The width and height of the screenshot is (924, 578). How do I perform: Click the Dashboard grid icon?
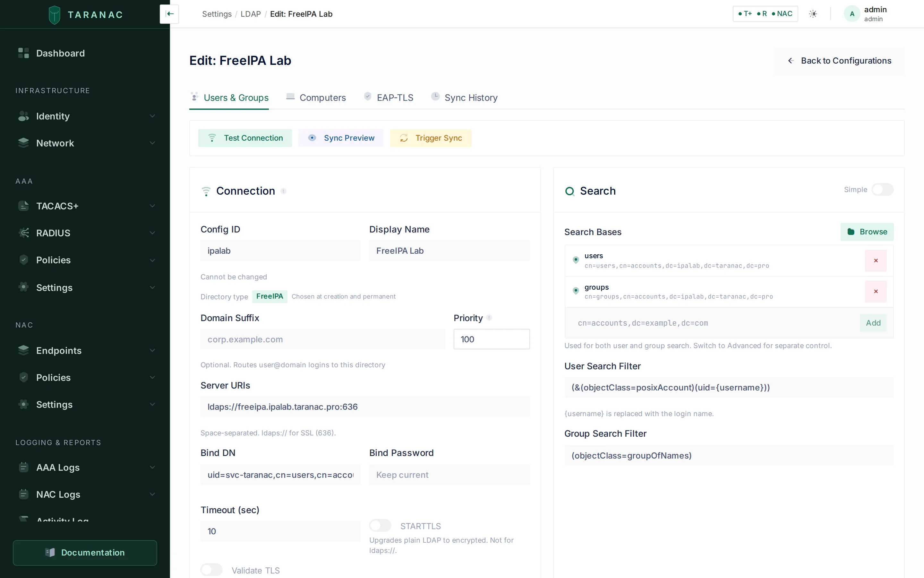(x=24, y=53)
